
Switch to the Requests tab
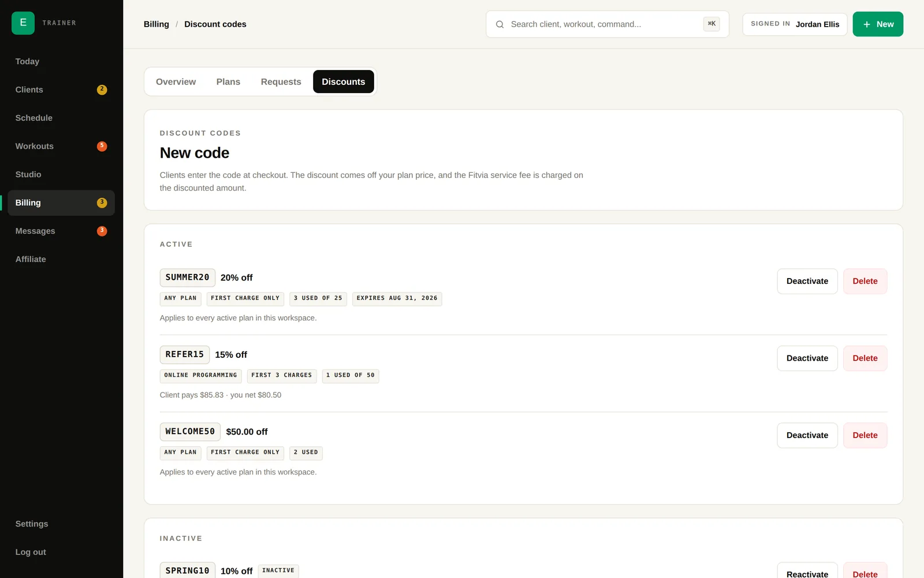tap(281, 81)
